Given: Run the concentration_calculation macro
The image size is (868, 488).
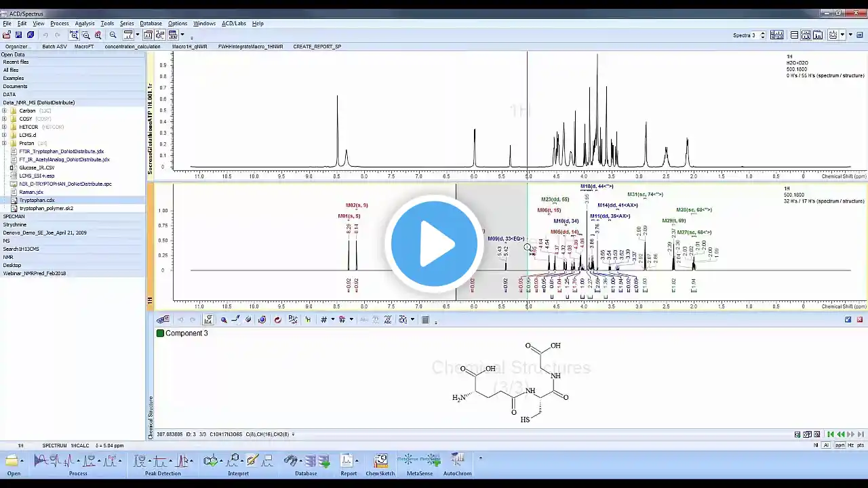Looking at the screenshot, I should pos(133,47).
